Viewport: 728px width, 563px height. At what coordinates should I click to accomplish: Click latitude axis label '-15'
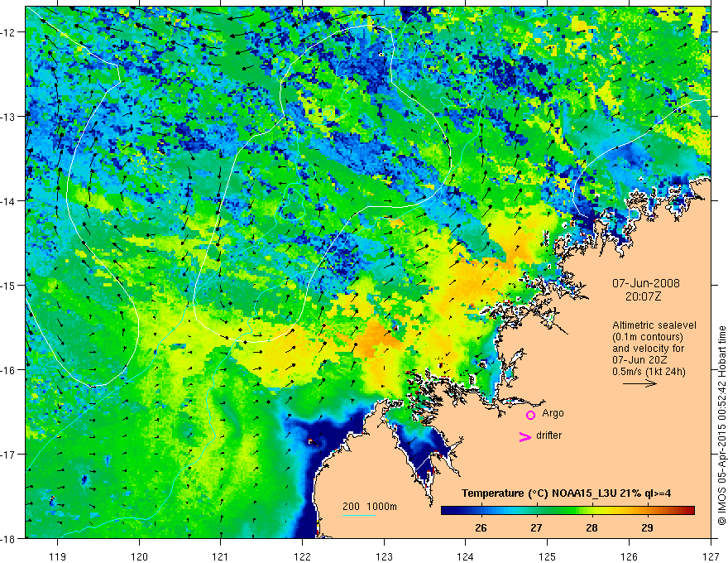(x=9, y=285)
